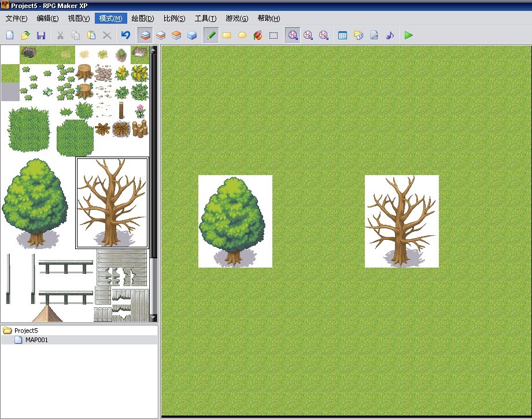Select the Pencil drawing tool

coord(211,35)
